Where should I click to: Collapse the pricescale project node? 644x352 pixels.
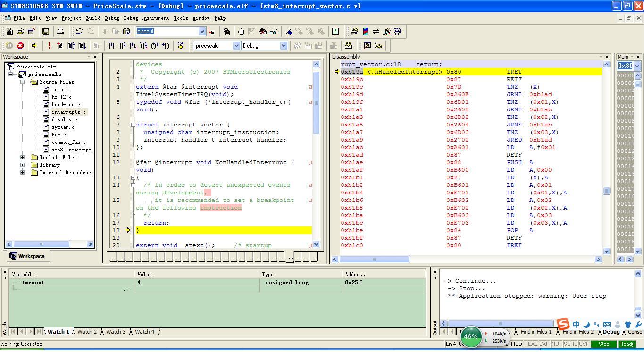click(11, 74)
